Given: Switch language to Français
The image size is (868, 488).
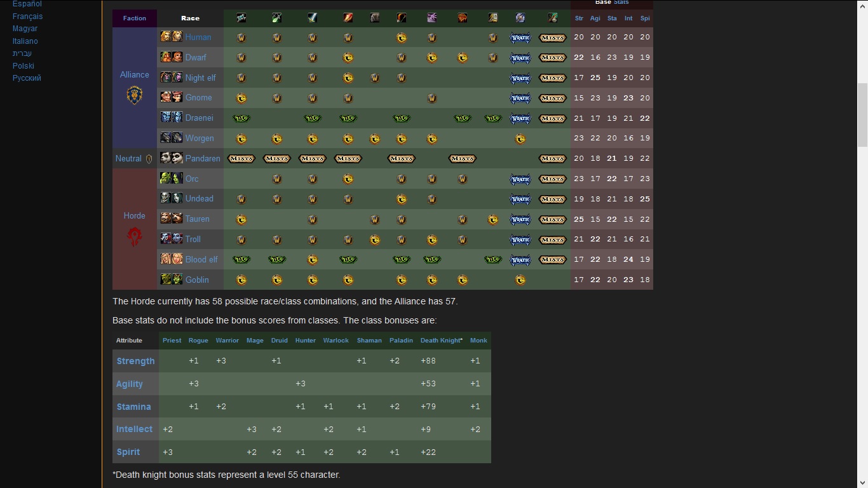Looking at the screenshot, I should (x=27, y=16).
